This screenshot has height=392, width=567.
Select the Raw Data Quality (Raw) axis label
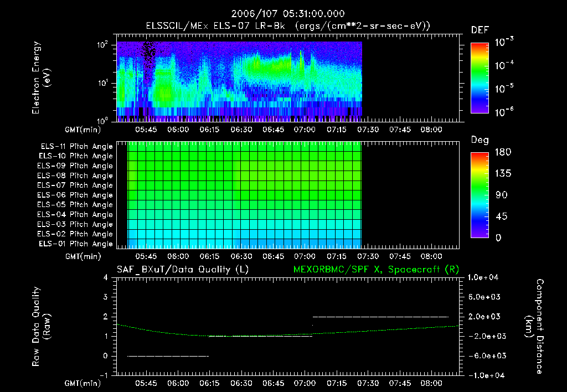[x=41, y=327]
